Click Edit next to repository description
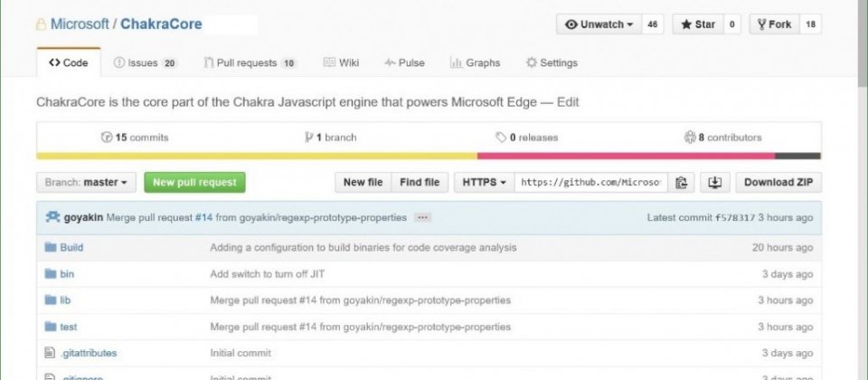 pos(568,102)
